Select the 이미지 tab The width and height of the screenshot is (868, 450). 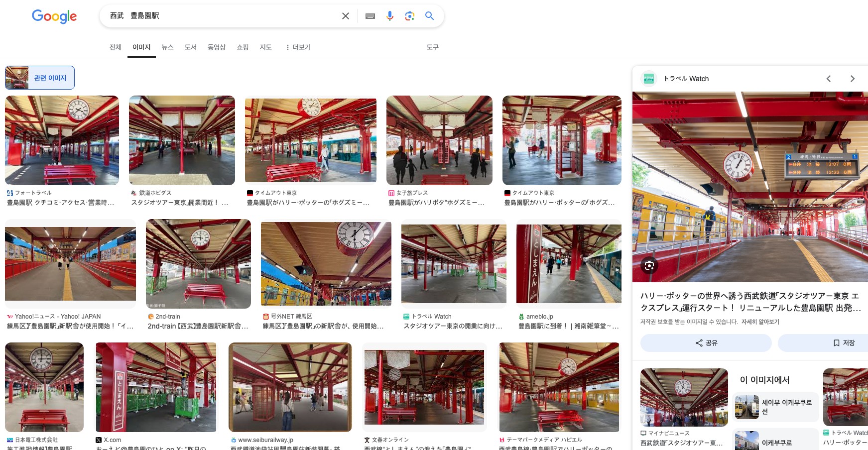pyautogui.click(x=141, y=47)
